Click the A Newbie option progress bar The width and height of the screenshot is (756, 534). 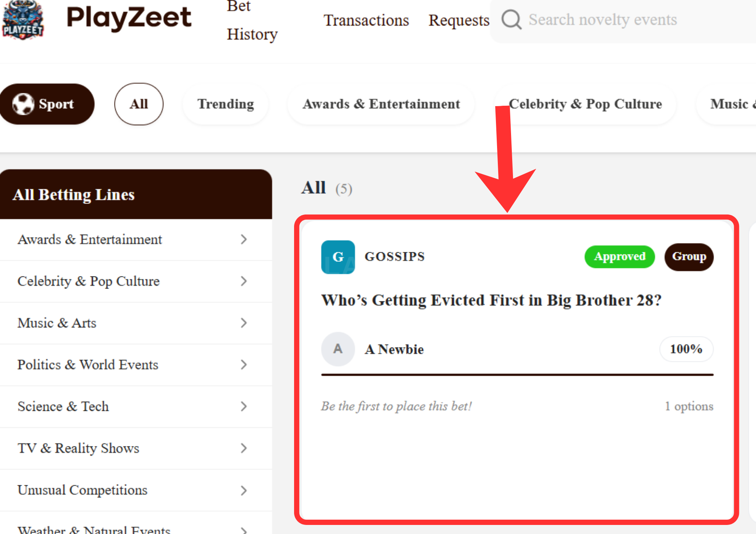tap(517, 375)
